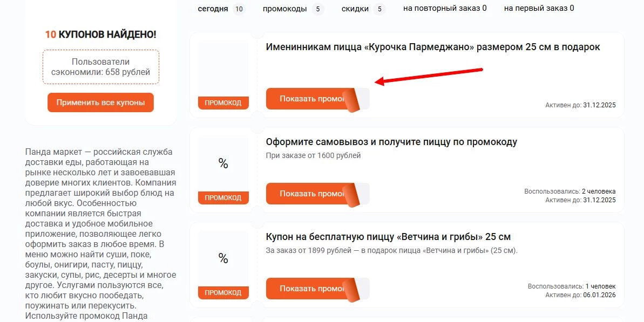Switch to the скидки filter tab
The image size is (644, 322).
click(x=356, y=8)
